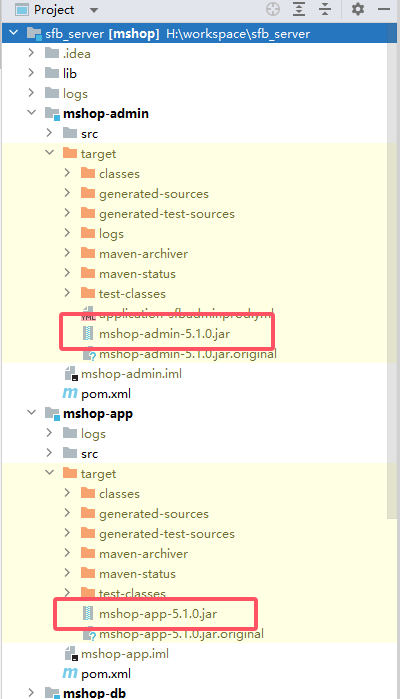Expand generated-sources in mshop-app target
Screen dimensions: 400x699
point(67,513)
